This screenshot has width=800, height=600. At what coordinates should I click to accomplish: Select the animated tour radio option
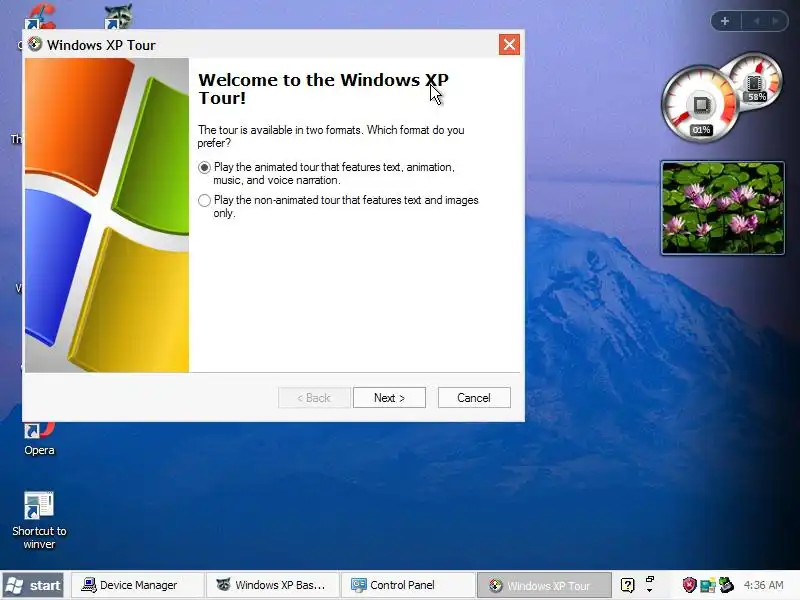[x=205, y=168]
